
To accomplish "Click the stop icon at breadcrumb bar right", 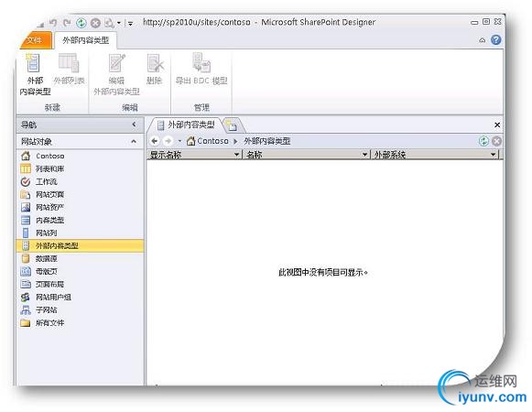I will point(496,141).
